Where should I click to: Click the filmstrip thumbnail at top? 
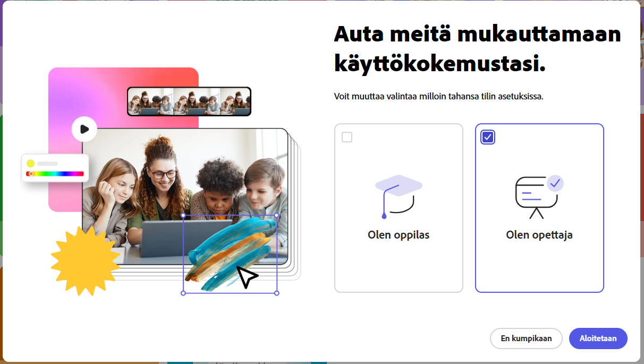189,101
